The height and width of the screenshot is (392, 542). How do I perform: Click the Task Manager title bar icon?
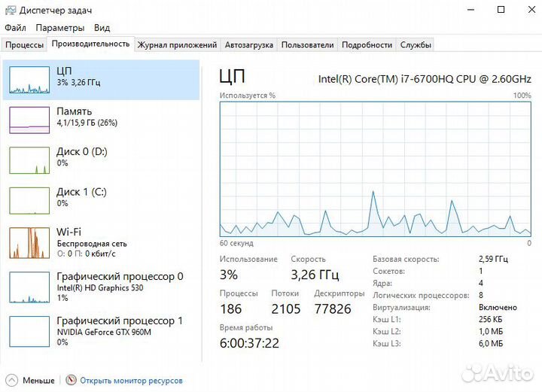(9, 10)
